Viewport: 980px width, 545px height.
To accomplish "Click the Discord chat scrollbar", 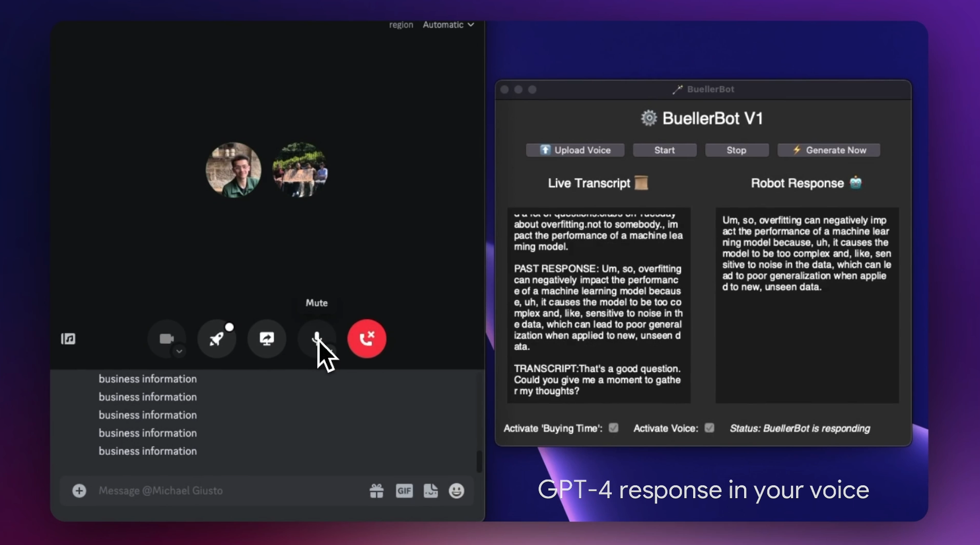I will (x=479, y=461).
